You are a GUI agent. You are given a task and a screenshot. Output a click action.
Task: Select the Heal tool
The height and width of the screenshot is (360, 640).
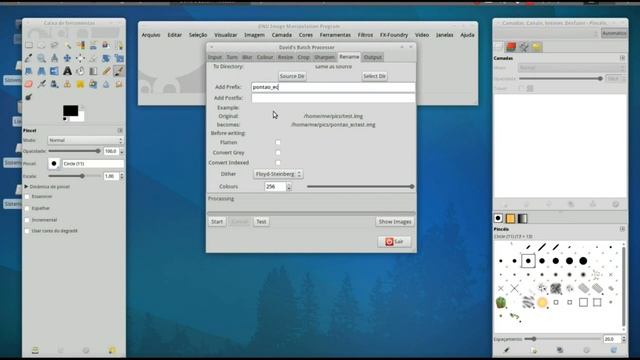80,84
